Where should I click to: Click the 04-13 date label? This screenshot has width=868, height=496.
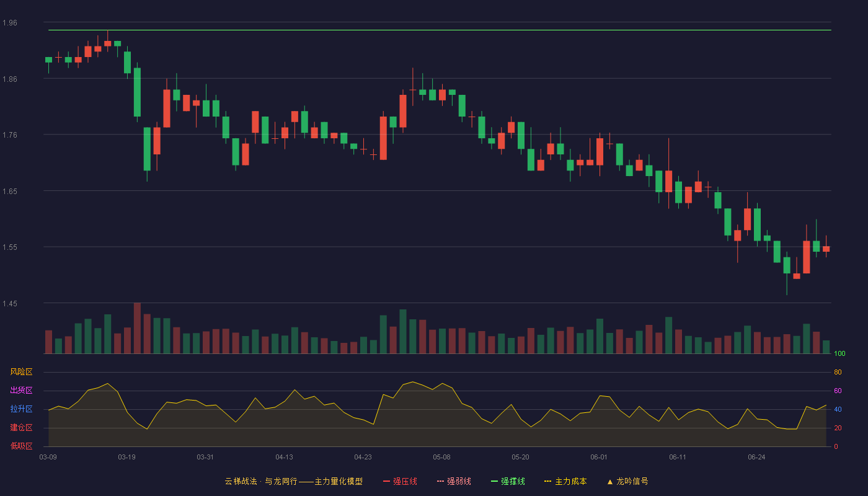[285, 457]
